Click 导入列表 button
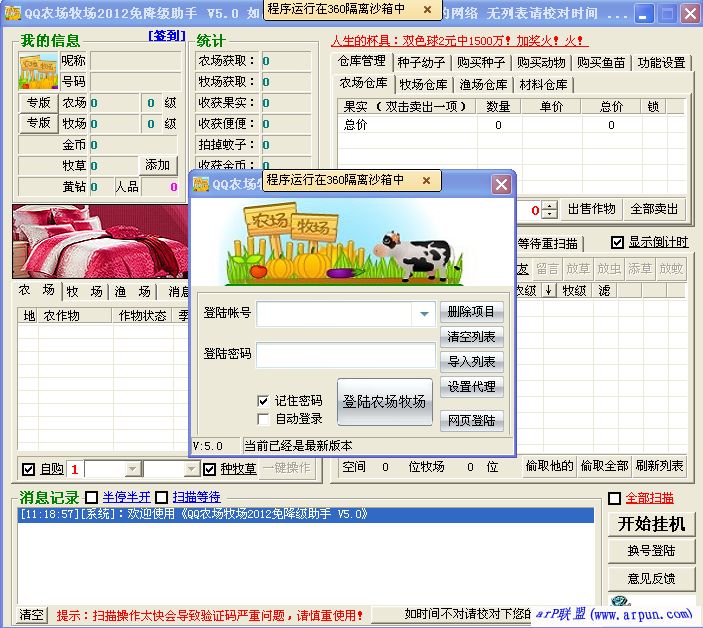This screenshot has height=628, width=703. pyautogui.click(x=472, y=362)
